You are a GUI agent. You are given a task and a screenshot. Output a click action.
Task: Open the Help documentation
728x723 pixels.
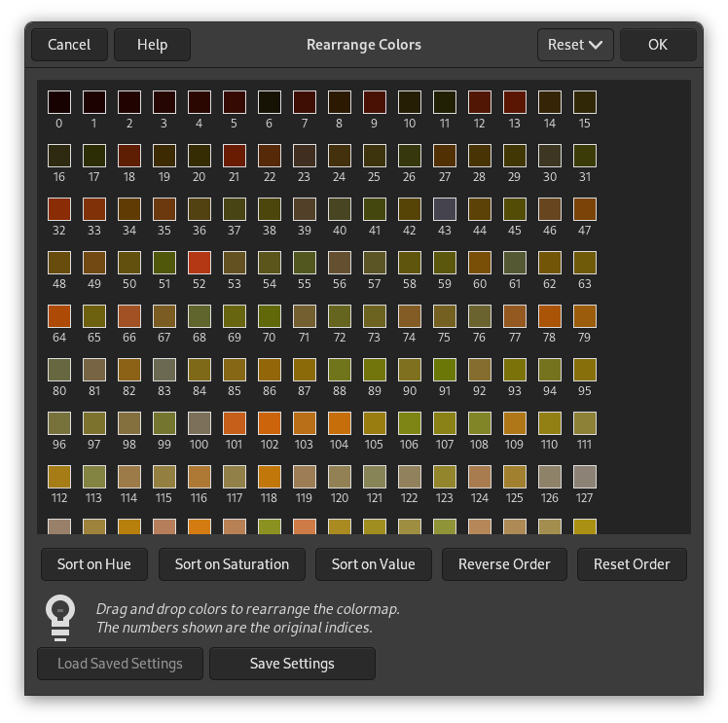152,45
